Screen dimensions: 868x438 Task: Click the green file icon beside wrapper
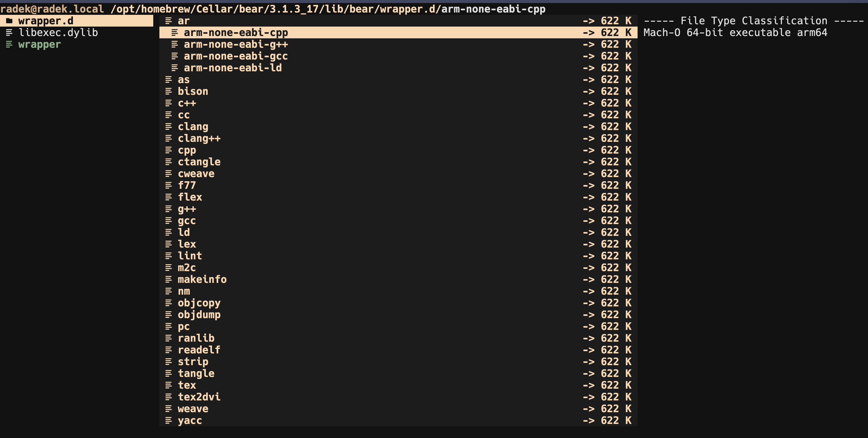click(9, 44)
